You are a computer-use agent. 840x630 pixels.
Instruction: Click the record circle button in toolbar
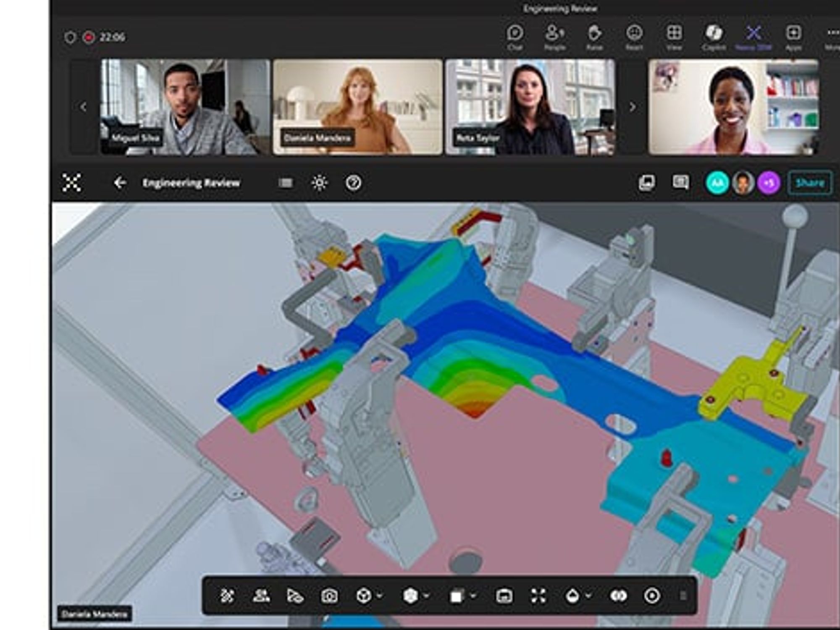(x=652, y=596)
